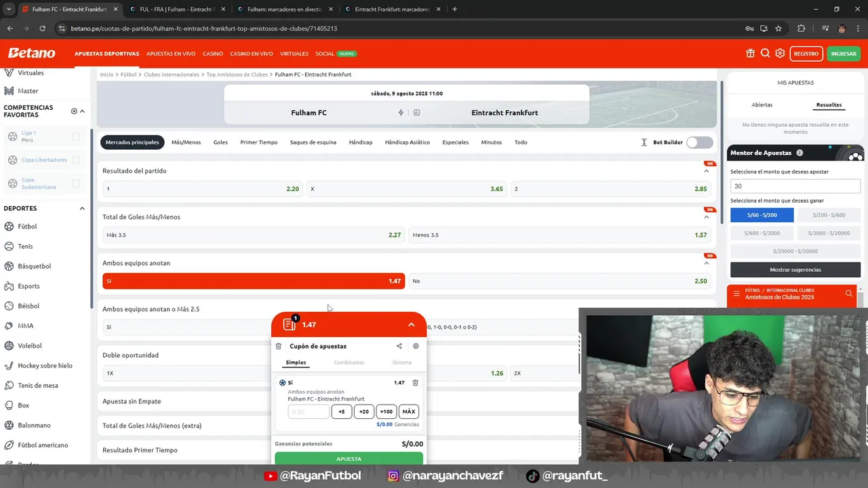Image resolution: width=868 pixels, height=488 pixels.
Task: Select the S/200 - S/600 winnings range
Action: coord(829,215)
